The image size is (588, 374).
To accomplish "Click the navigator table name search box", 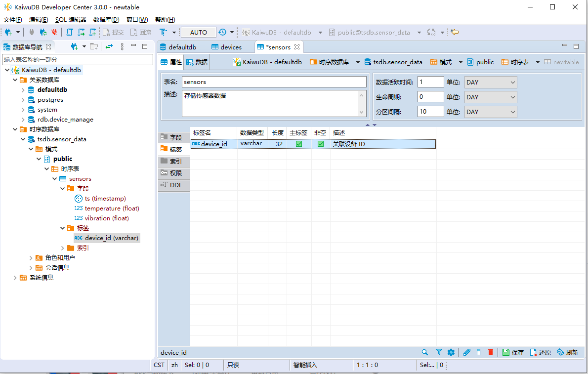I will [x=78, y=59].
